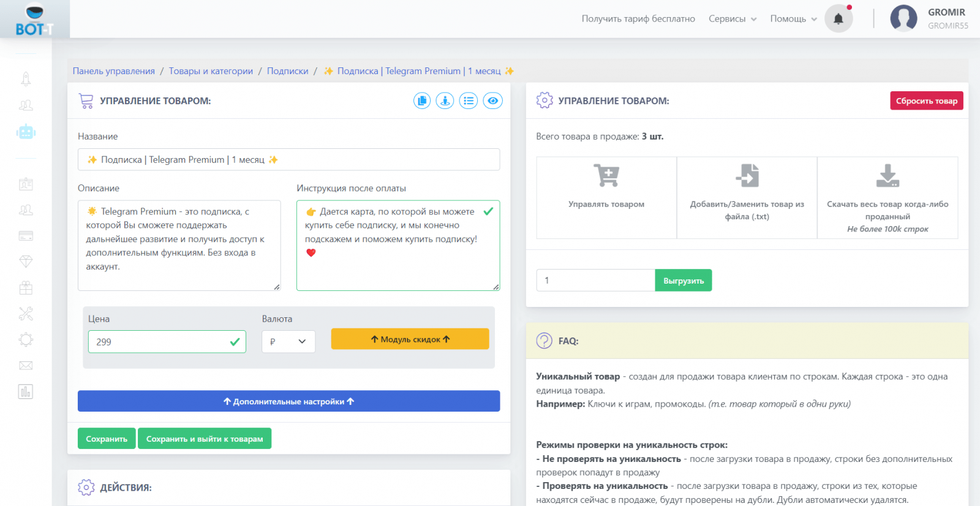Image resolution: width=980 pixels, height=506 pixels.
Task: Click the FAQ question mark icon
Action: 544,341
